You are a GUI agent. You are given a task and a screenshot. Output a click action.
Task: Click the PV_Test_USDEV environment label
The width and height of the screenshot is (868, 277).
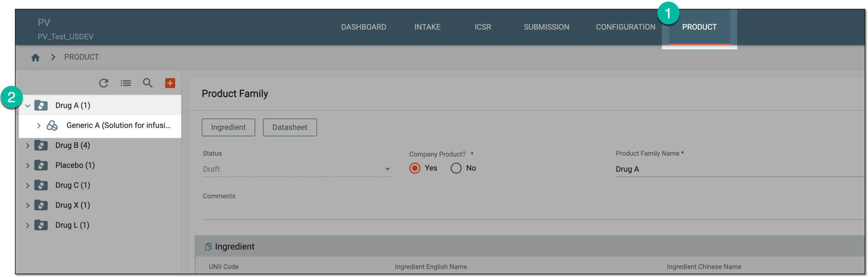[66, 37]
